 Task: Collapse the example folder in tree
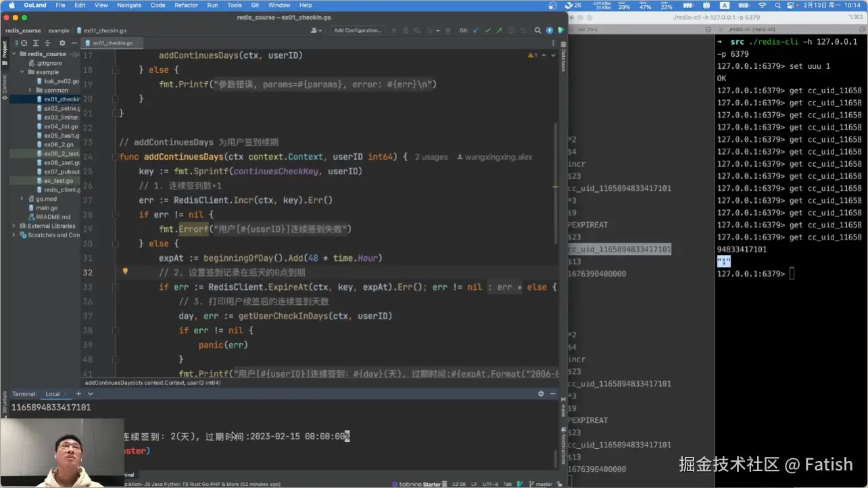click(22, 72)
